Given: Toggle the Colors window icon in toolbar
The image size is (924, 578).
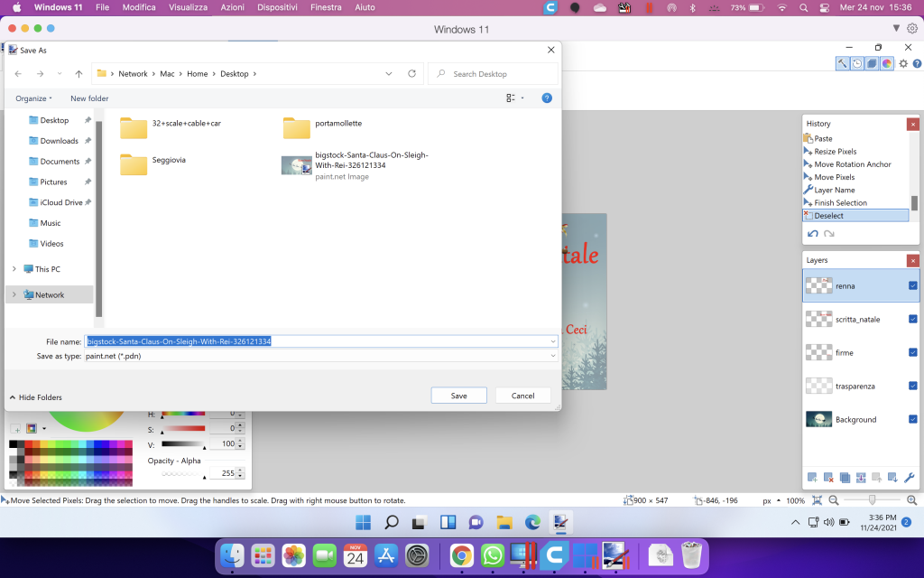Looking at the screenshot, I should 887,63.
